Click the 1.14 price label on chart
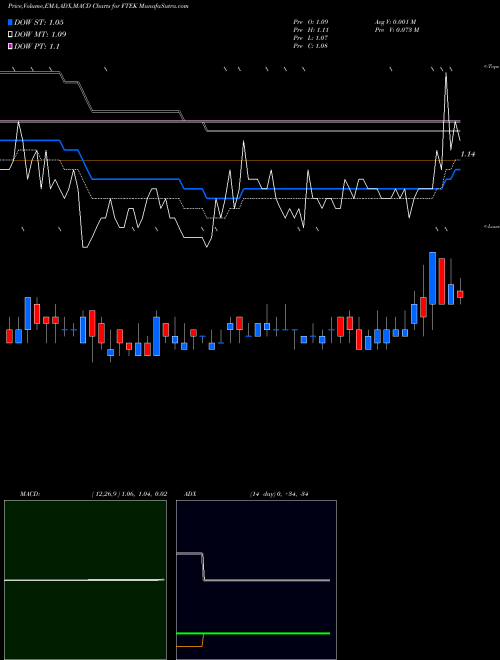 [x=468, y=154]
